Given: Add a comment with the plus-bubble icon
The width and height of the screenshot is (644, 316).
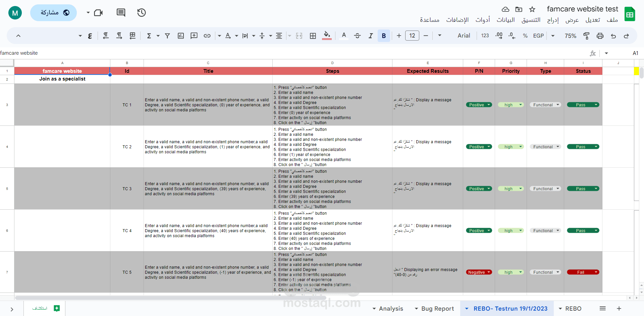Looking at the screenshot, I should (194, 36).
